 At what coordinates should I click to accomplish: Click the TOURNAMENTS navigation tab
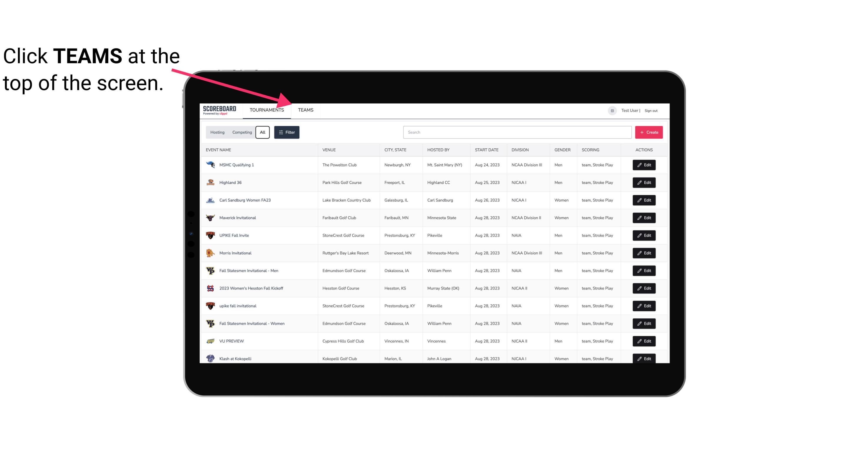tap(267, 110)
